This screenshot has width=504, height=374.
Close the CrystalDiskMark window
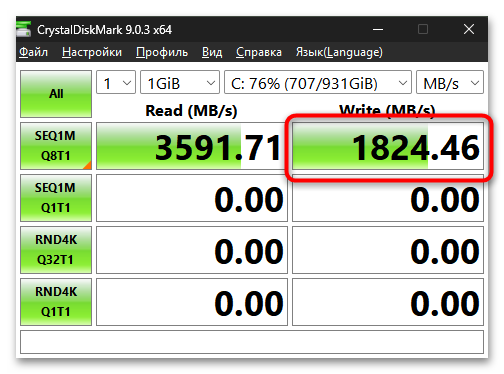(469, 29)
